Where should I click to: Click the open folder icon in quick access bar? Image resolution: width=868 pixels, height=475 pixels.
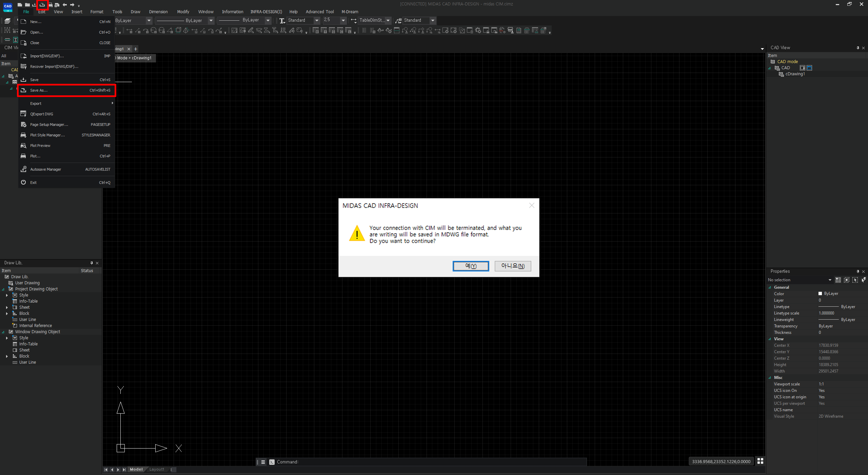[27, 5]
